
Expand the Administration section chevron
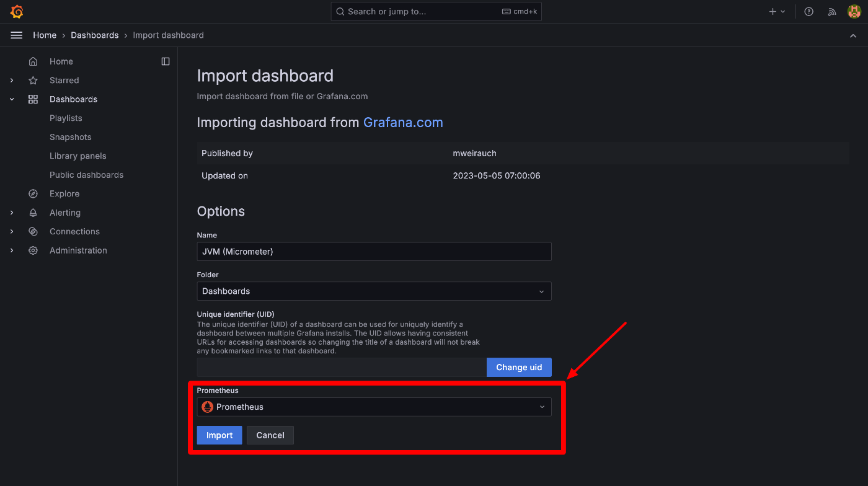tap(12, 250)
